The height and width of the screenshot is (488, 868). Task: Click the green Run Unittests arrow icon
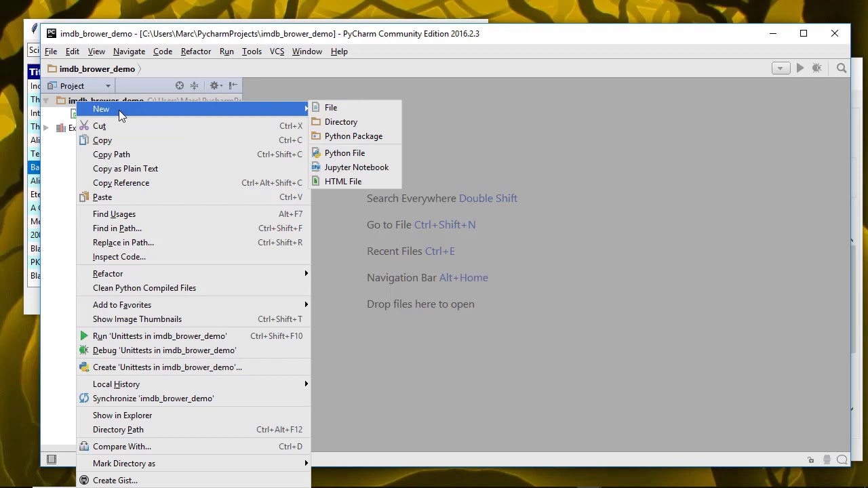point(84,336)
